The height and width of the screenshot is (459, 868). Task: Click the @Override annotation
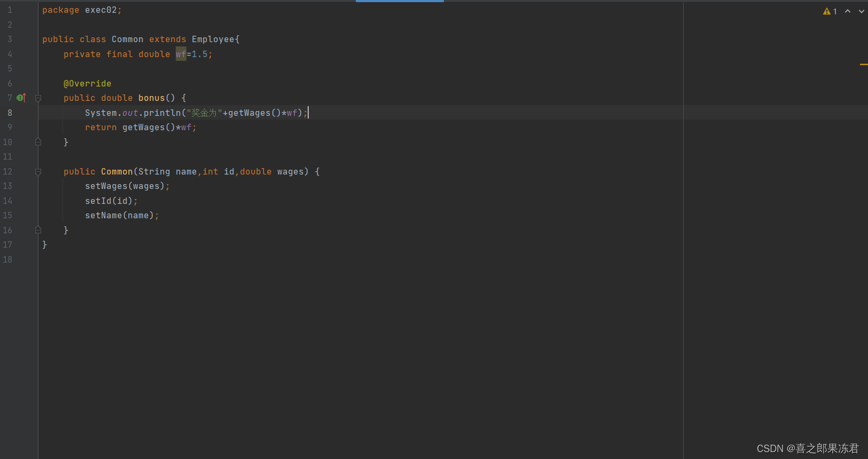(88, 83)
